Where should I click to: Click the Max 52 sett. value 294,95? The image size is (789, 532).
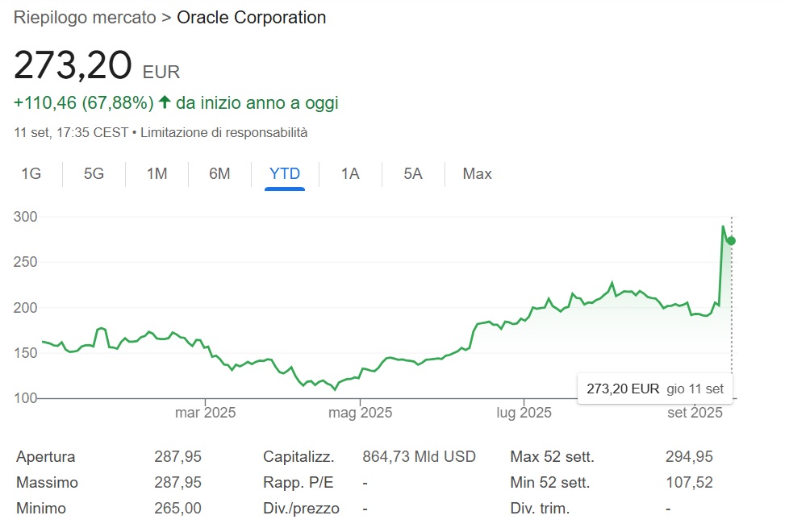(x=689, y=457)
